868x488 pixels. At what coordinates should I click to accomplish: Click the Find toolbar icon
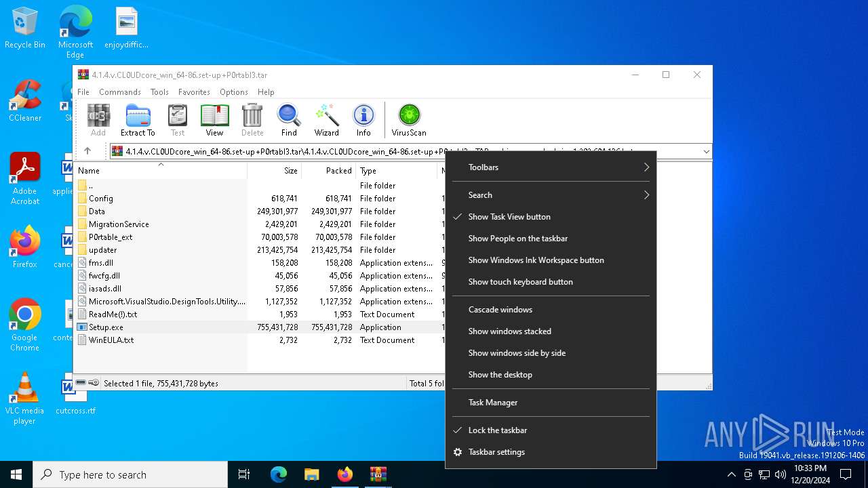[x=289, y=121]
